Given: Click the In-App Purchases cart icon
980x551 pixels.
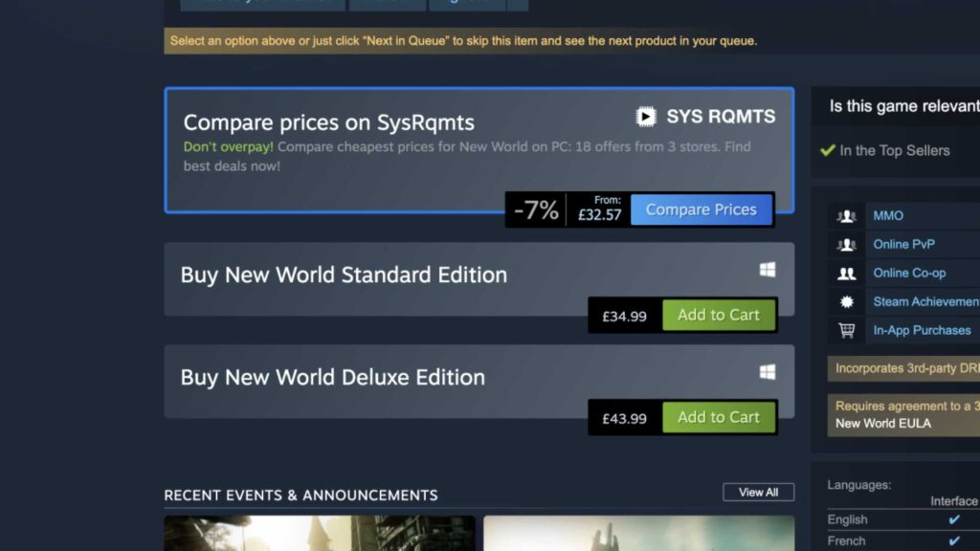Looking at the screenshot, I should 846,331.
